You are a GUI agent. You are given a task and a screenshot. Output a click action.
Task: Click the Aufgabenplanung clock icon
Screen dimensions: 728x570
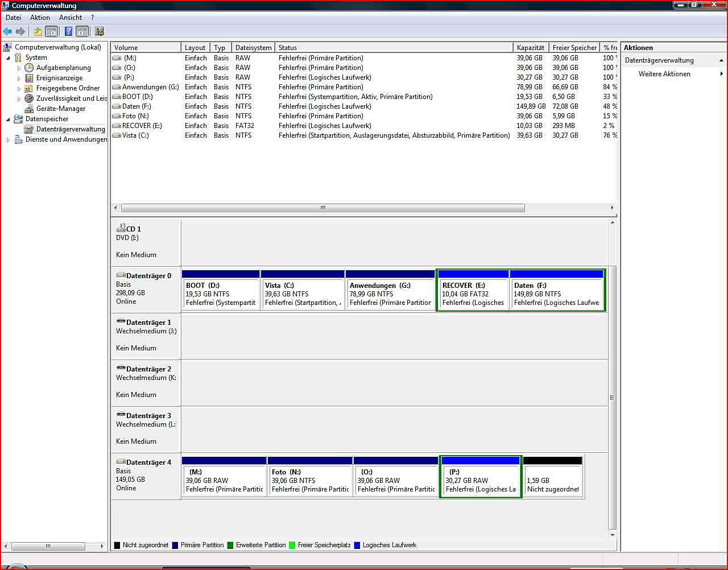(29, 68)
